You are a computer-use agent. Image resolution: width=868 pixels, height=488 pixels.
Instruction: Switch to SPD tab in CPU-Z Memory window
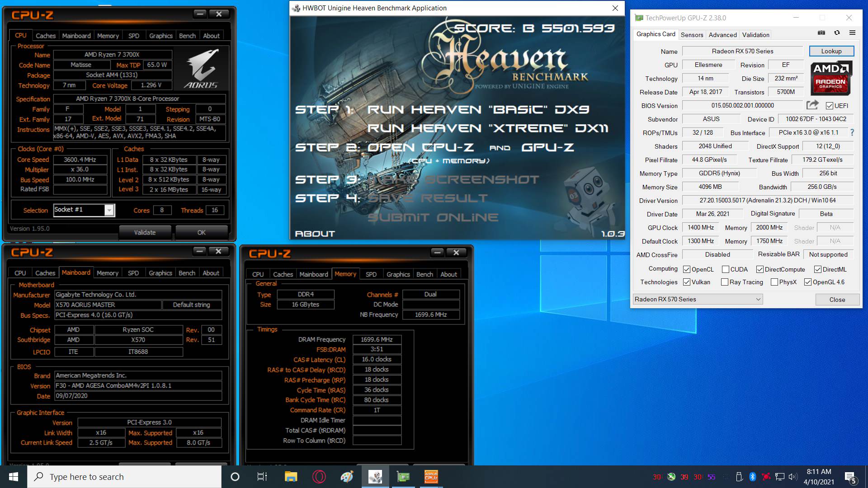[x=371, y=274]
